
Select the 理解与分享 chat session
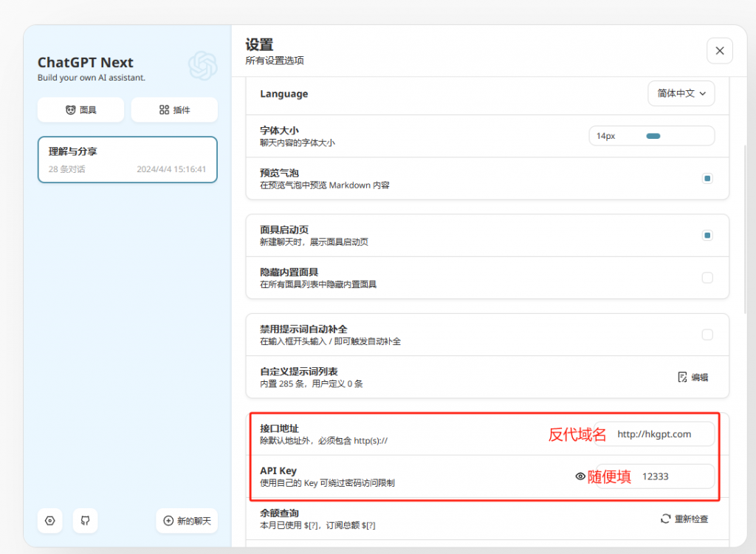pyautogui.click(x=127, y=160)
